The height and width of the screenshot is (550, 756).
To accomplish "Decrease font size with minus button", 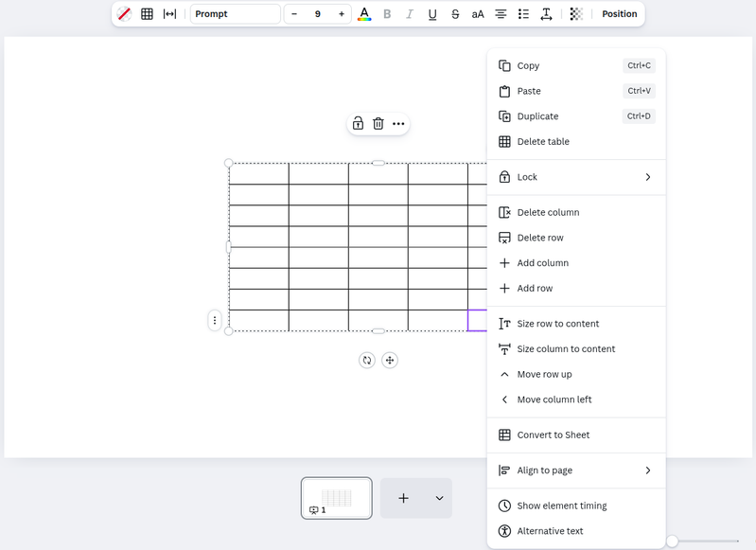I will 294,14.
